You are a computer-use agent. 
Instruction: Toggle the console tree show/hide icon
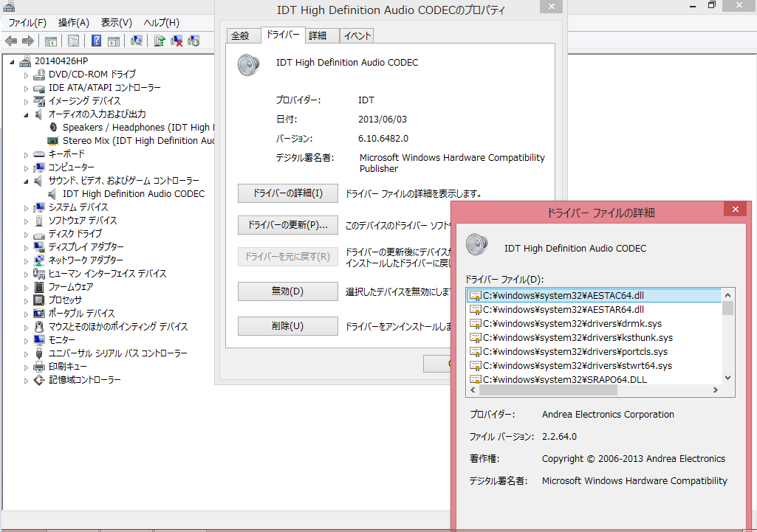(x=50, y=41)
